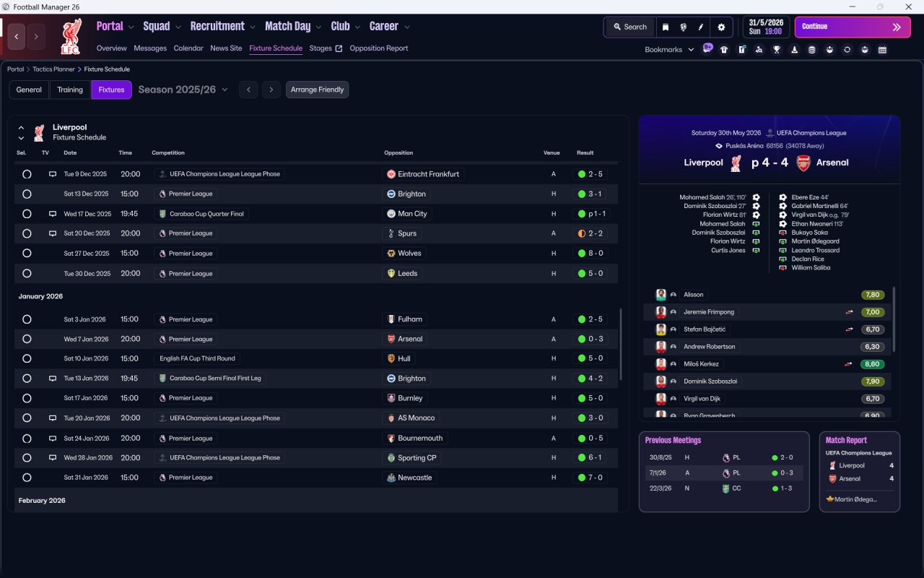Open the Match Report panel
Viewport: 924px width, 578px height.
[x=860, y=472]
